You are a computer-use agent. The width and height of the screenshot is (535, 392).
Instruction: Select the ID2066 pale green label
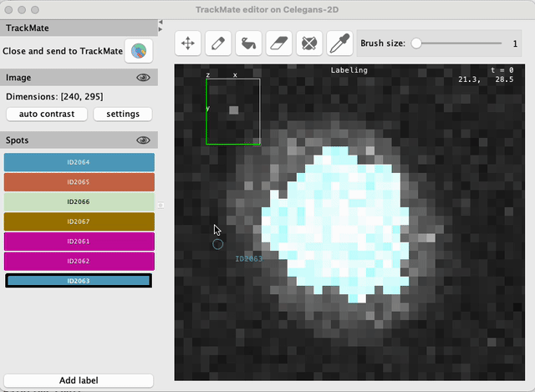click(x=79, y=202)
